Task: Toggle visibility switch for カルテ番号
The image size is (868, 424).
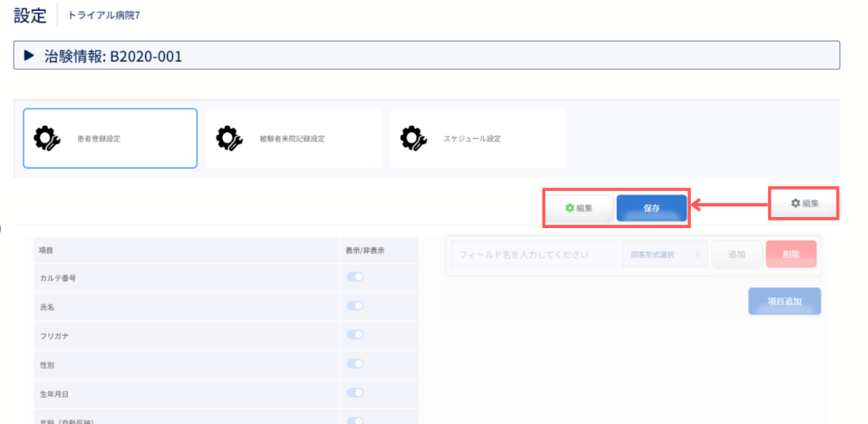Action: (355, 276)
